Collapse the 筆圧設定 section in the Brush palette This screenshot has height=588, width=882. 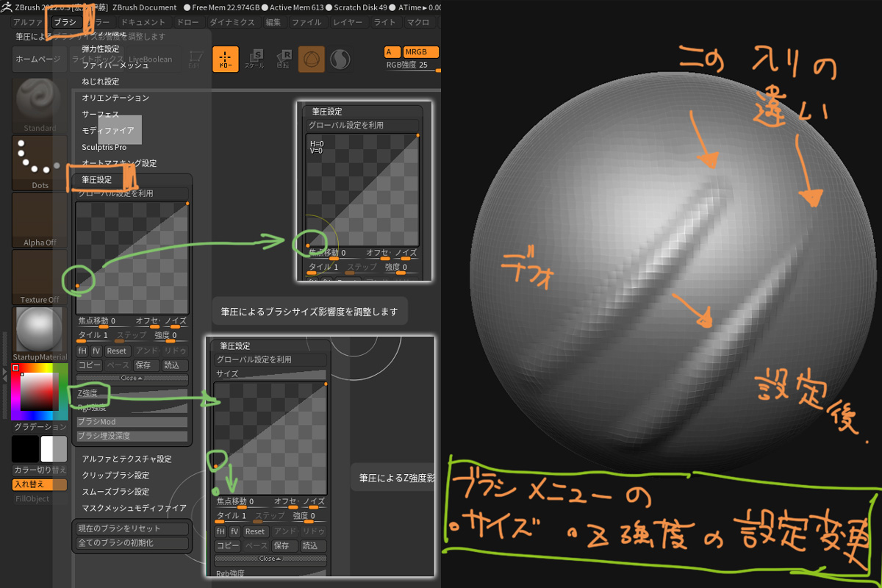97,179
